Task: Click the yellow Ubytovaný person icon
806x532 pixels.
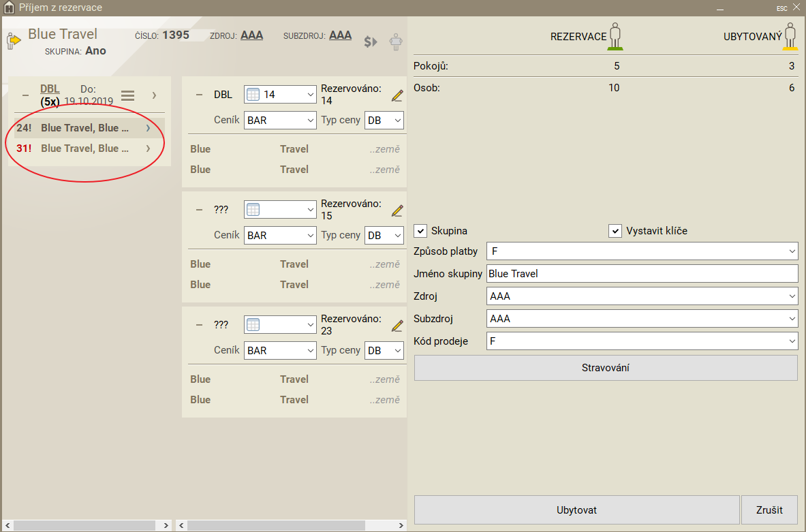Action: pyautogui.click(x=790, y=37)
